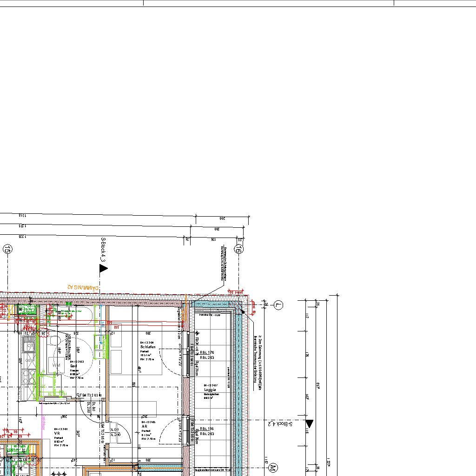
Task: Select the DL 200 Bad door label
Action: [x=89, y=407]
